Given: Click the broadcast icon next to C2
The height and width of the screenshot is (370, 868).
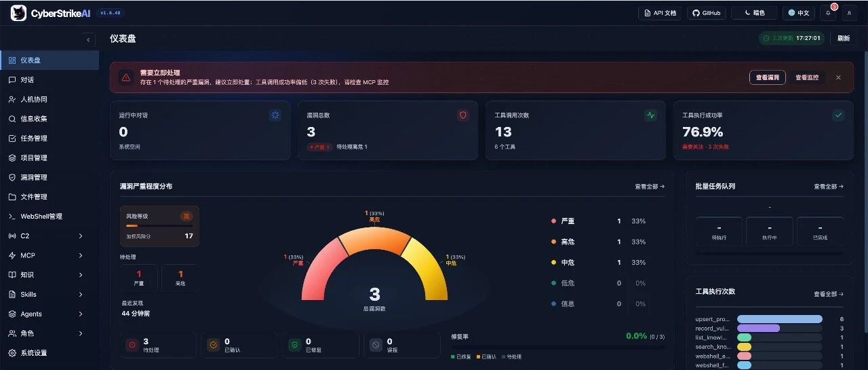Looking at the screenshot, I should tap(12, 236).
